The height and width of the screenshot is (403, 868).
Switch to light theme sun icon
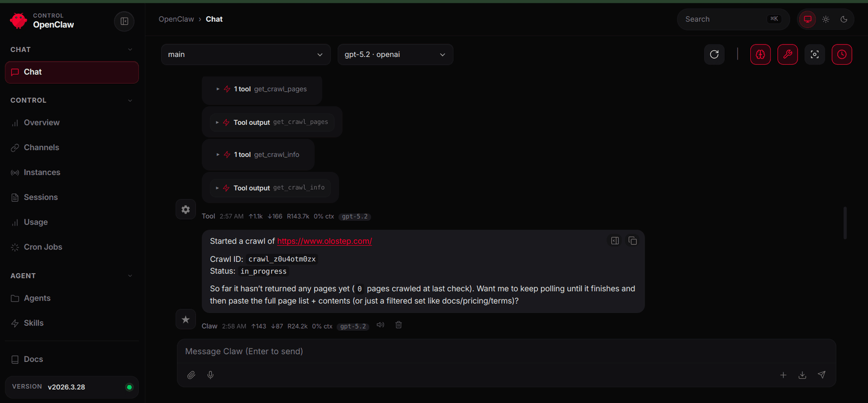point(826,19)
